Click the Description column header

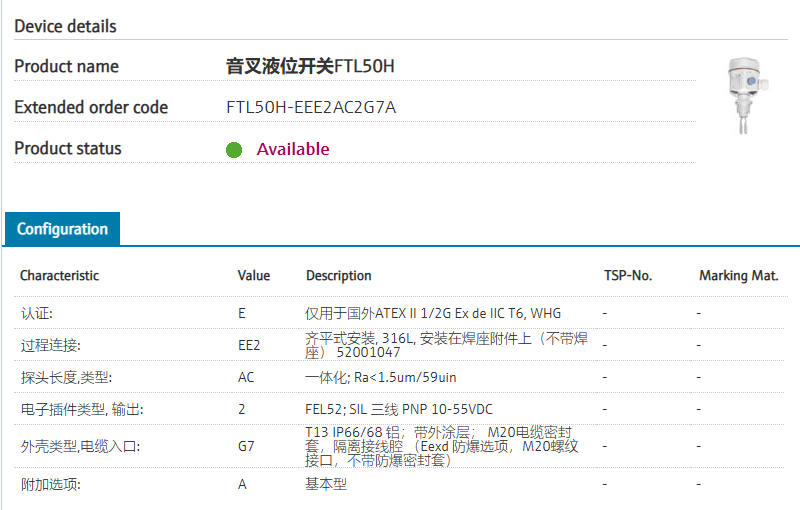click(x=339, y=276)
